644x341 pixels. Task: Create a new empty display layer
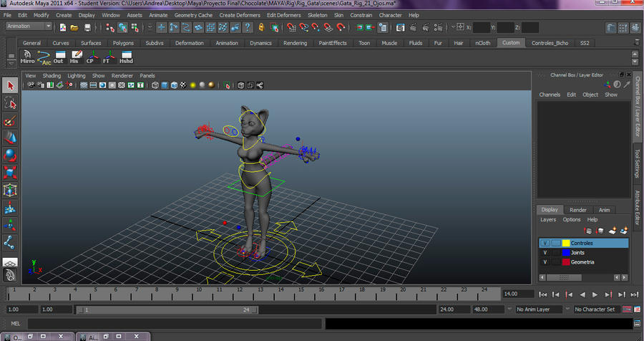point(612,231)
